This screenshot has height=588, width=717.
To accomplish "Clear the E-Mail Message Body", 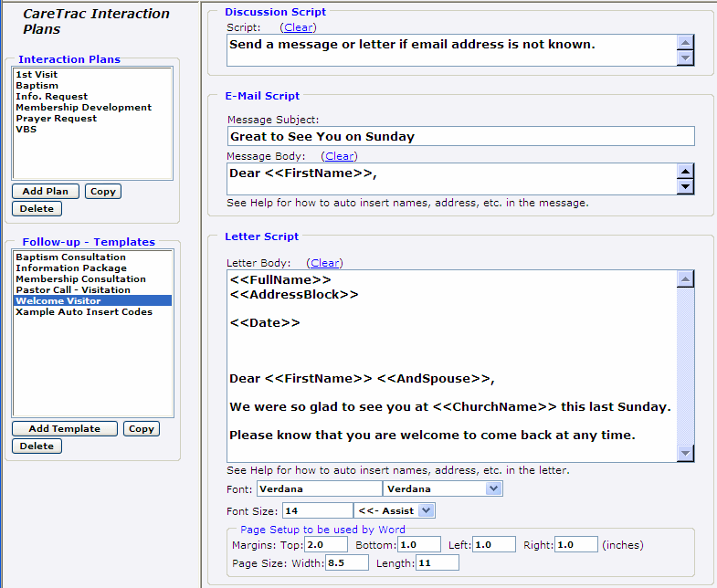I will point(340,156).
